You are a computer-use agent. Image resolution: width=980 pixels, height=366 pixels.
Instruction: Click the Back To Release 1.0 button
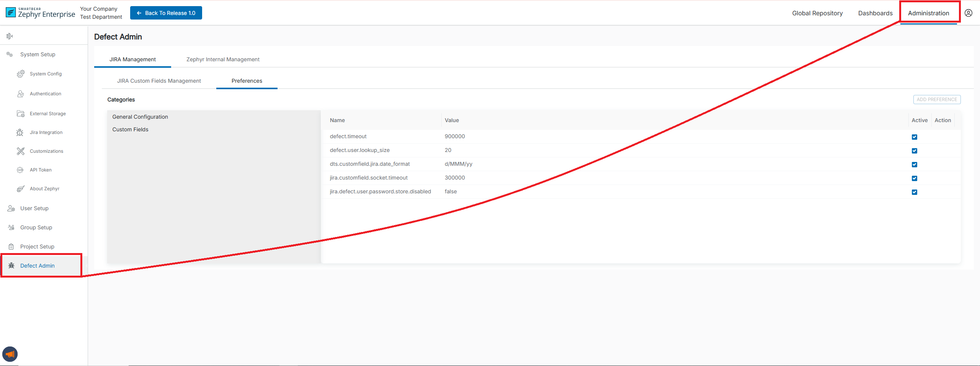pos(166,13)
